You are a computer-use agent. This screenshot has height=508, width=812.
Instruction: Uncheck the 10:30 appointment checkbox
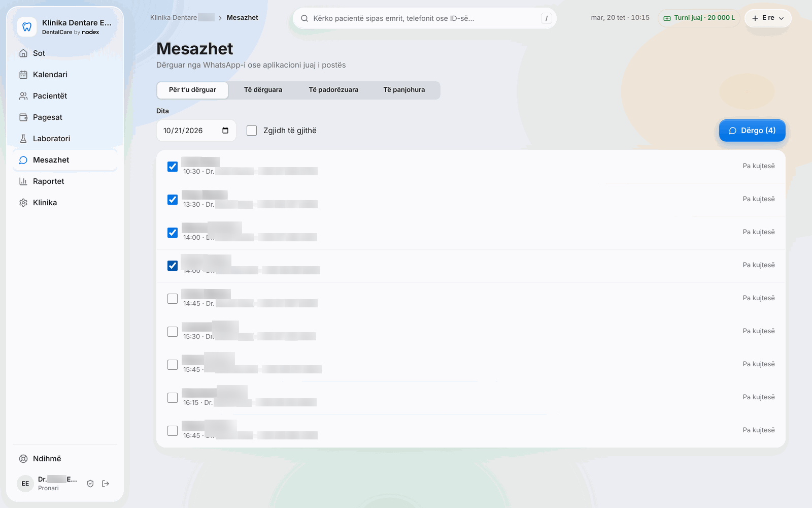tap(173, 167)
